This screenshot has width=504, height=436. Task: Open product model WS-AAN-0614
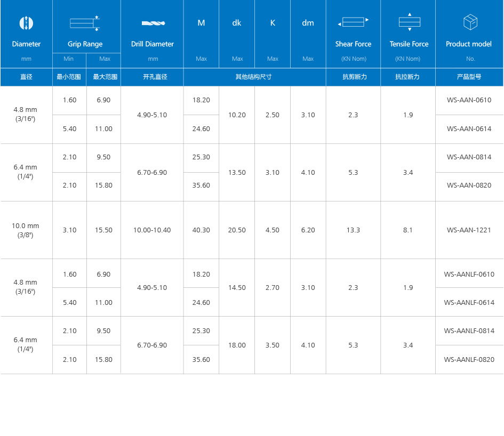[469, 129]
